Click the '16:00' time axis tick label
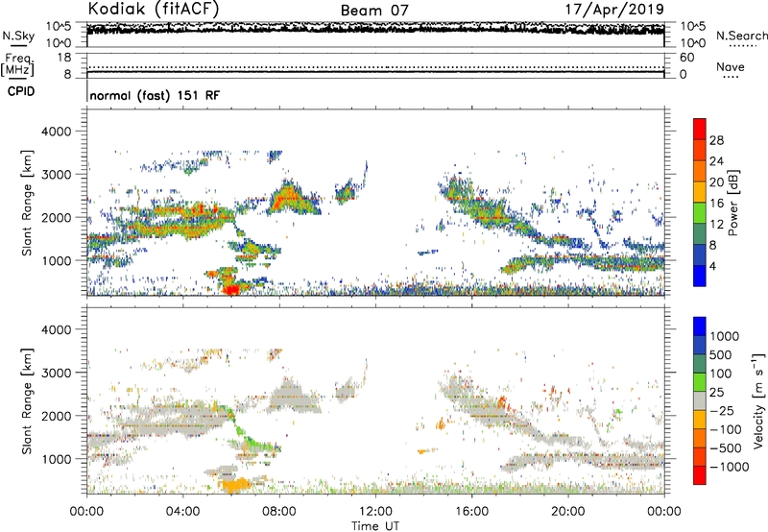 471,512
